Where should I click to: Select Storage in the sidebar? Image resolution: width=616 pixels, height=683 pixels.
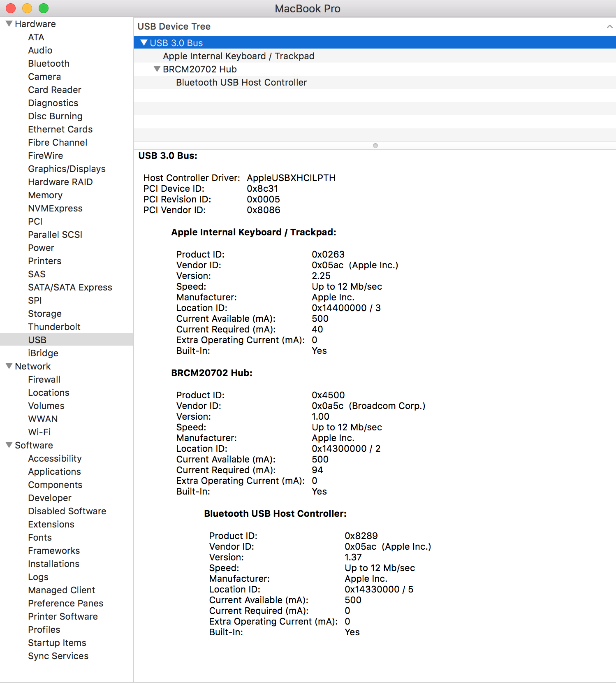tap(45, 314)
